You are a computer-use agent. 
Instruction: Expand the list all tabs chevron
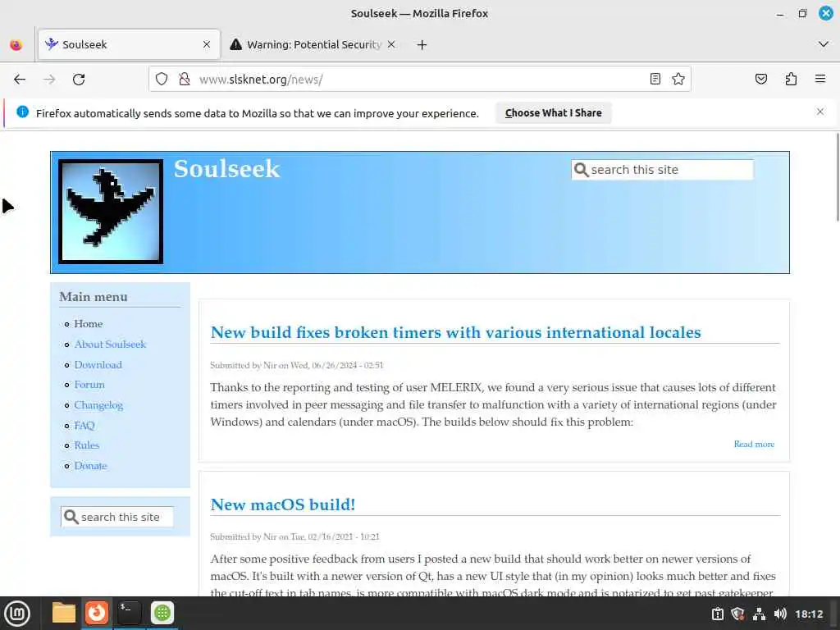[824, 44]
